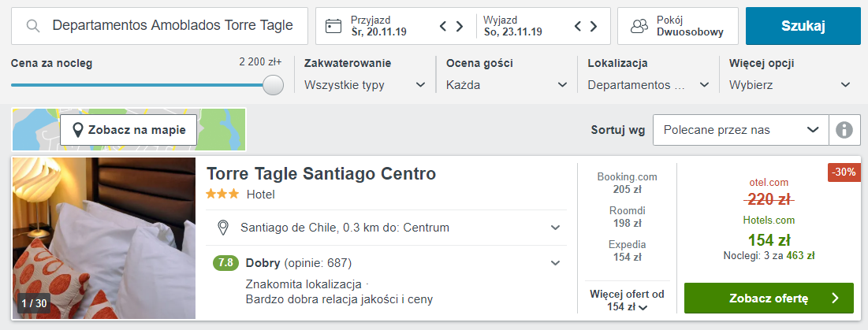
Task: Shift the Wyjazd date one day earlier
Action: pyautogui.click(x=577, y=26)
